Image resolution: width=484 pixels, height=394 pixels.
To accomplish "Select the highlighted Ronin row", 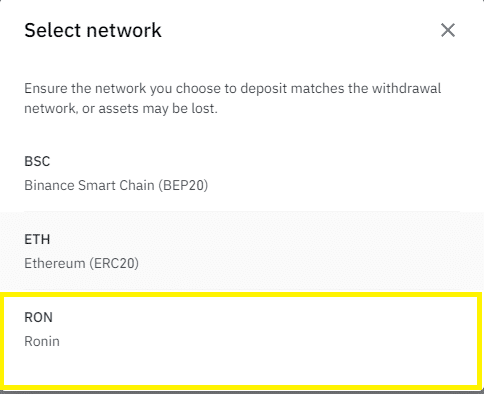I will tap(242, 341).
